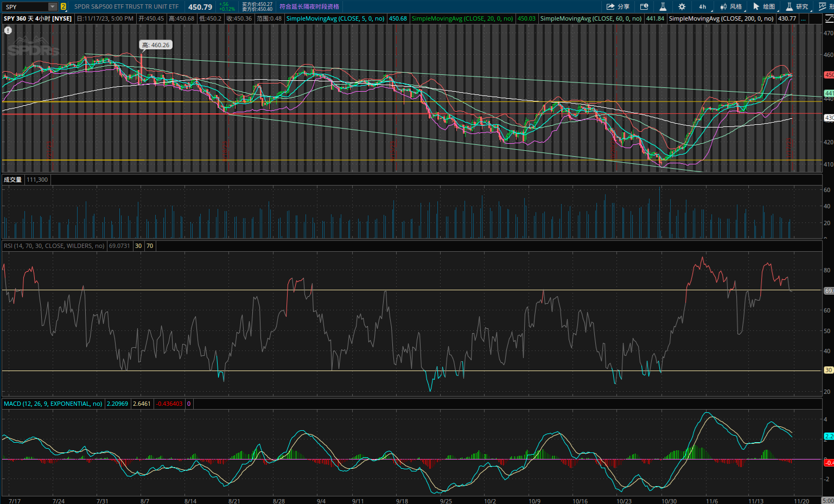Click the daily change +.56 / +0.12%
The image size is (834, 504).
click(x=227, y=7)
